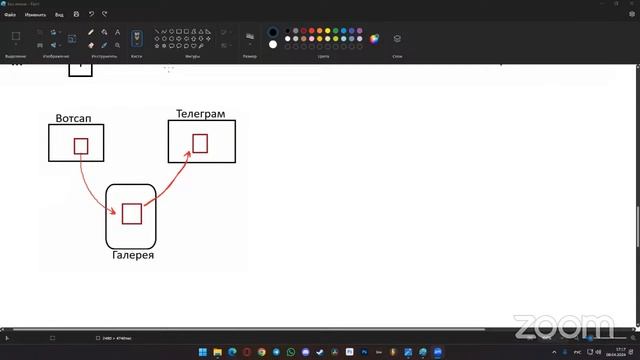640x360 pixels.
Task: Expand the Flip options dropdown arrow
Action: (x=60, y=45)
